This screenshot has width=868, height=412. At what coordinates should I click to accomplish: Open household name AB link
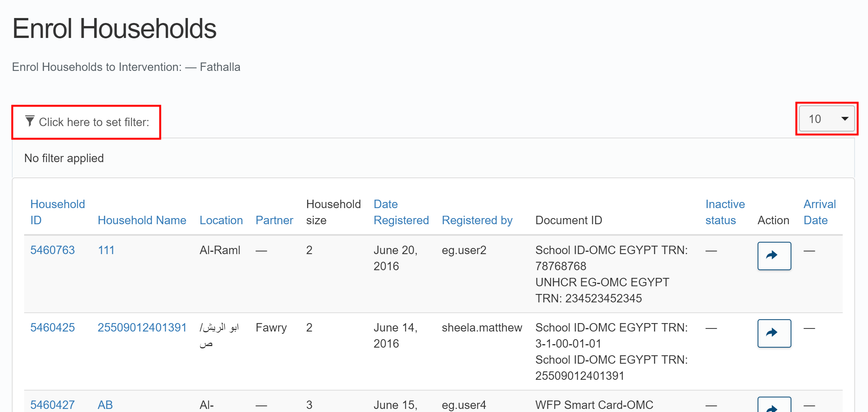pos(105,405)
